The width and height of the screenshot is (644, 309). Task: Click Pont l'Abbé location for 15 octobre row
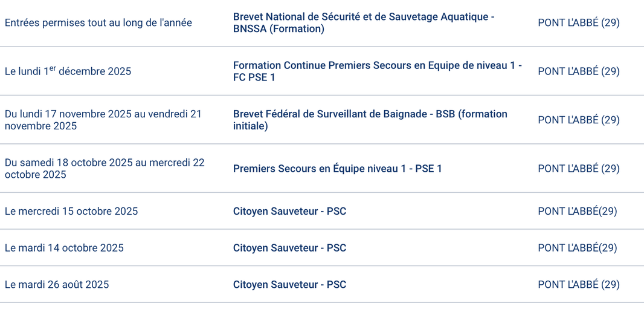[577, 211]
